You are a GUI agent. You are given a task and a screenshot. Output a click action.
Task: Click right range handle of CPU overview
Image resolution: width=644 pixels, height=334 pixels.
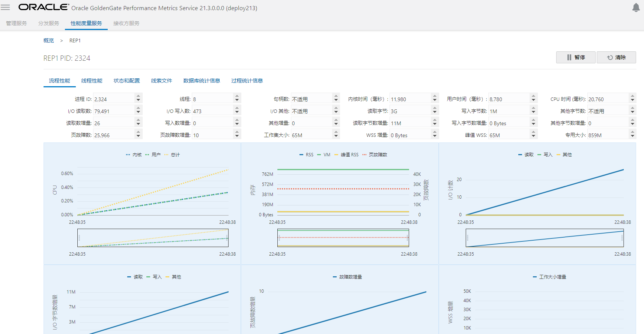[x=227, y=238]
